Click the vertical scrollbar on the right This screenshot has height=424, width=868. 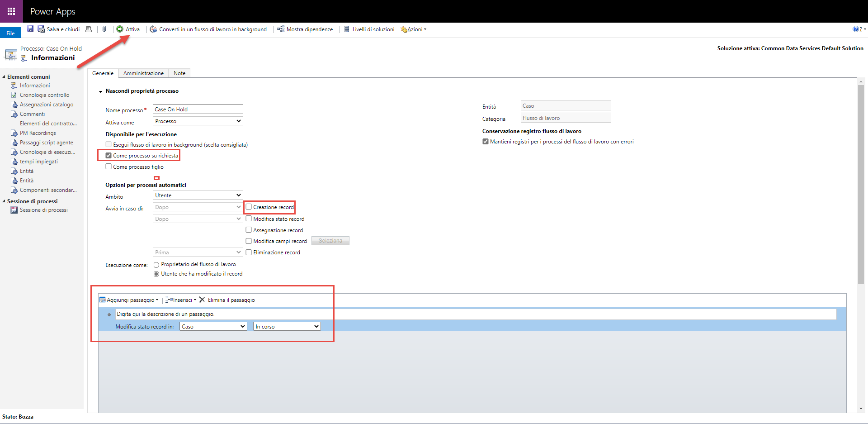(x=861, y=184)
